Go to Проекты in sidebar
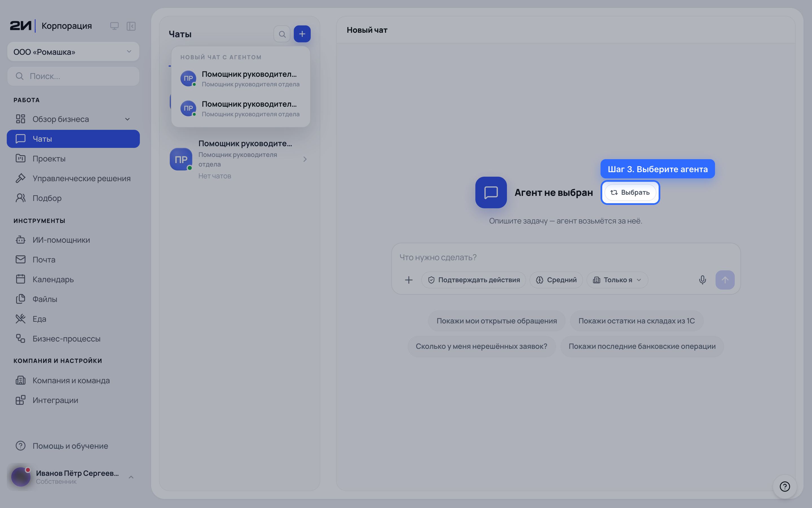The height and width of the screenshot is (508, 812). (73, 159)
